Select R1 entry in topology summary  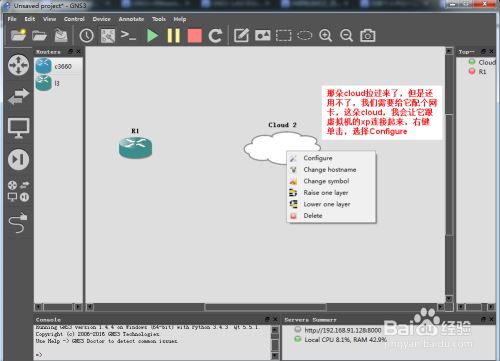pyautogui.click(x=478, y=72)
